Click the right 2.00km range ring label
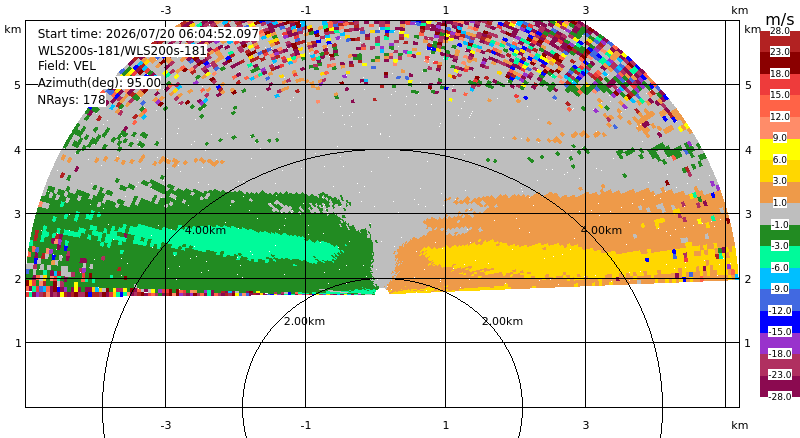Screen dimensions: 800x438 click(503, 321)
